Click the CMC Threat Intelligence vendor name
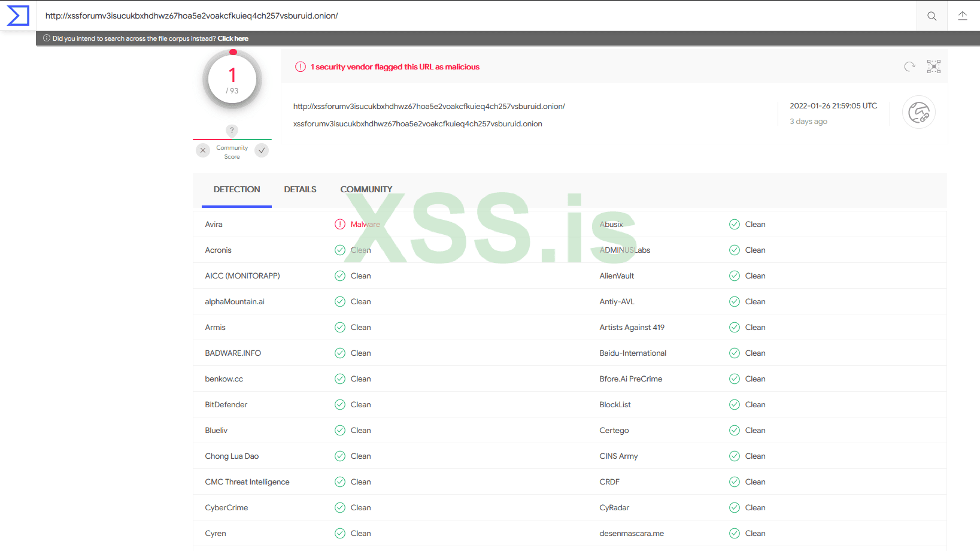The width and height of the screenshot is (980, 551). [x=247, y=482]
